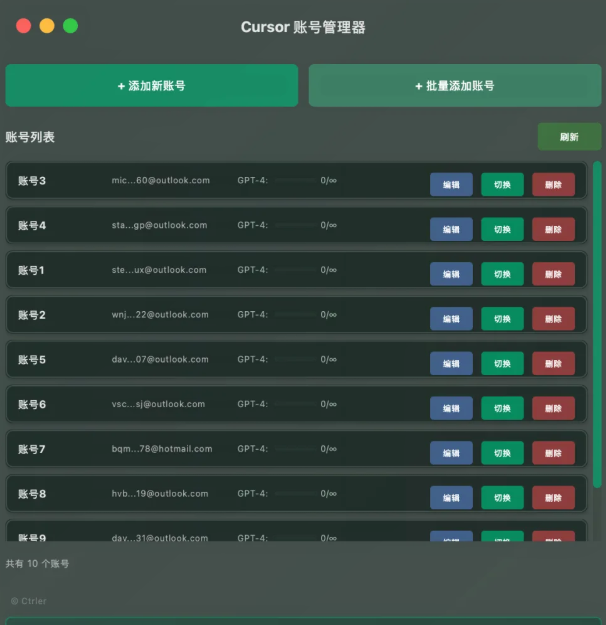Switch to 账号1 via 切换
Viewport: 606px width, 625px height.
tap(502, 274)
